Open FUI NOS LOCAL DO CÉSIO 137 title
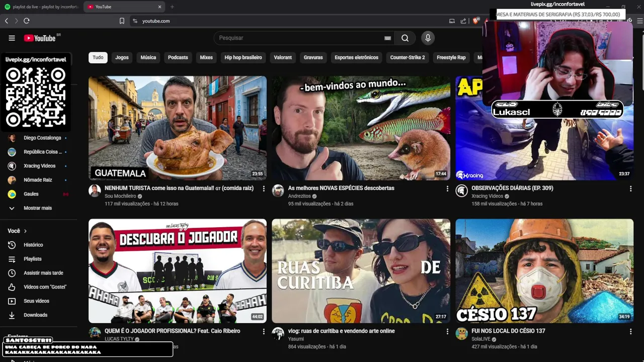Viewport: 644px width, 362px height. (x=508, y=331)
